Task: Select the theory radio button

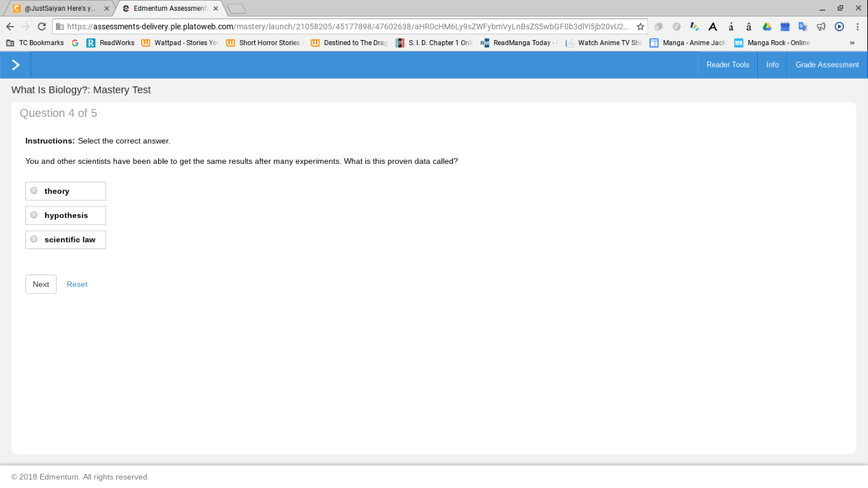Action: click(x=34, y=191)
